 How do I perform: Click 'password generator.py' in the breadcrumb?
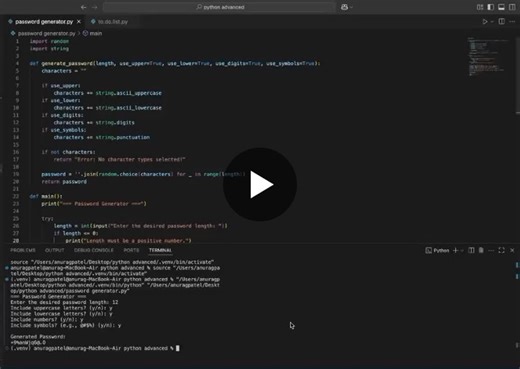(x=46, y=33)
